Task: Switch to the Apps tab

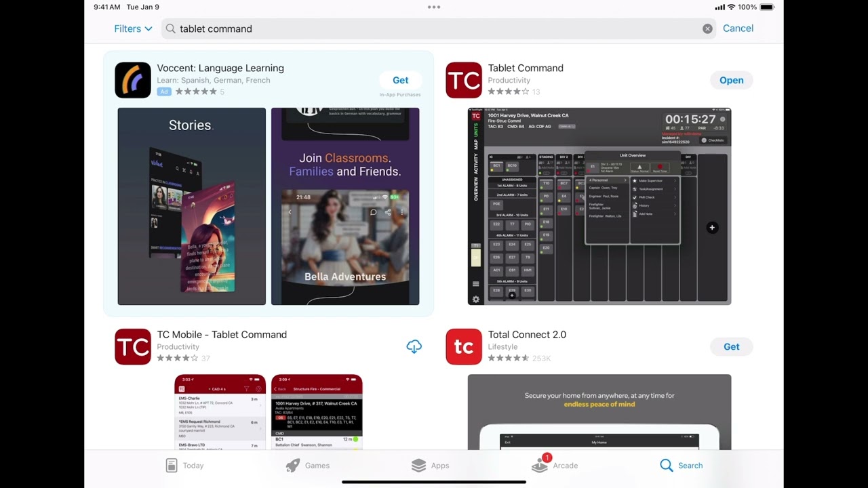Action: click(430, 466)
